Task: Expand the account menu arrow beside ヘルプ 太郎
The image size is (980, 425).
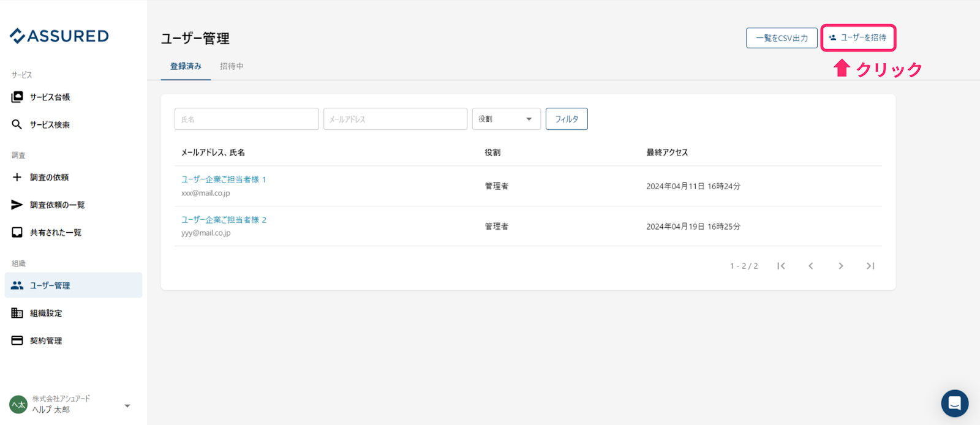Action: click(127, 406)
